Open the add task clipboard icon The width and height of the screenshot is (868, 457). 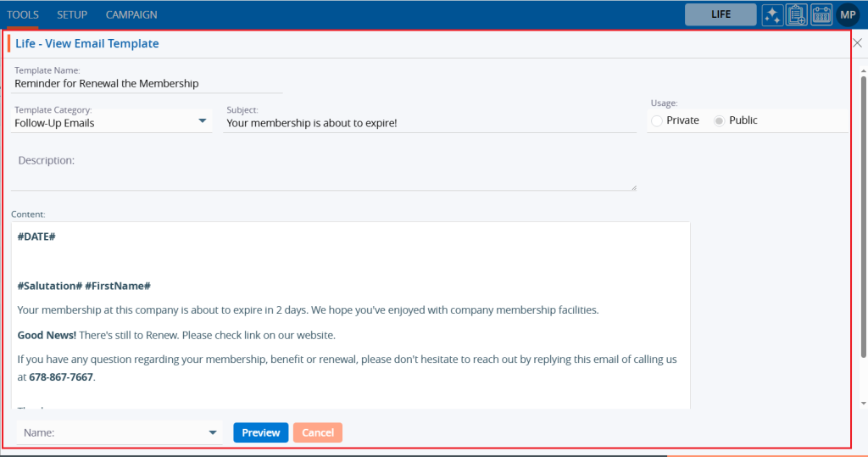click(x=797, y=14)
